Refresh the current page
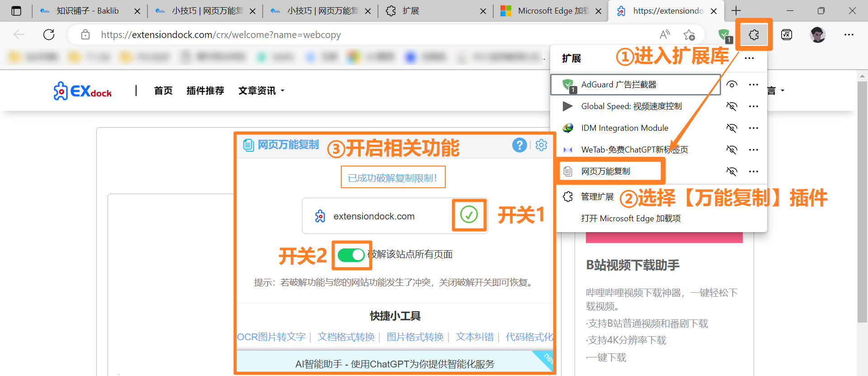 (49, 34)
